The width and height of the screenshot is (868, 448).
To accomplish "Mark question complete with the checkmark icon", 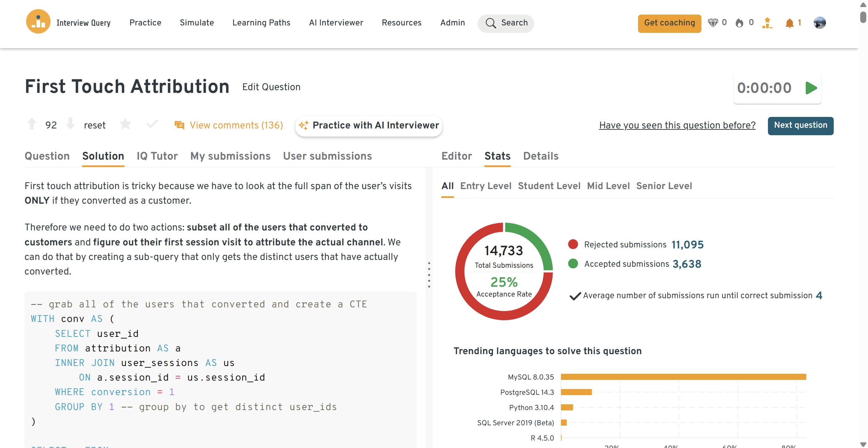I will click(152, 124).
